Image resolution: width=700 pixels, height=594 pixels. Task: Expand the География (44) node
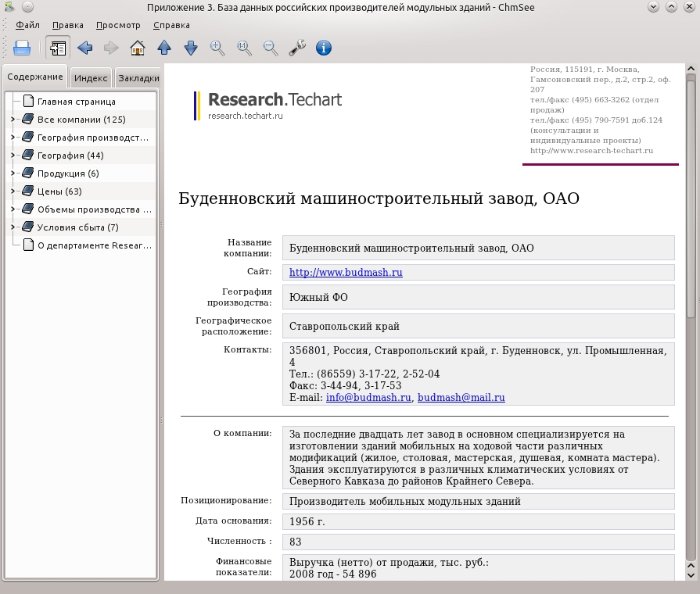13,155
